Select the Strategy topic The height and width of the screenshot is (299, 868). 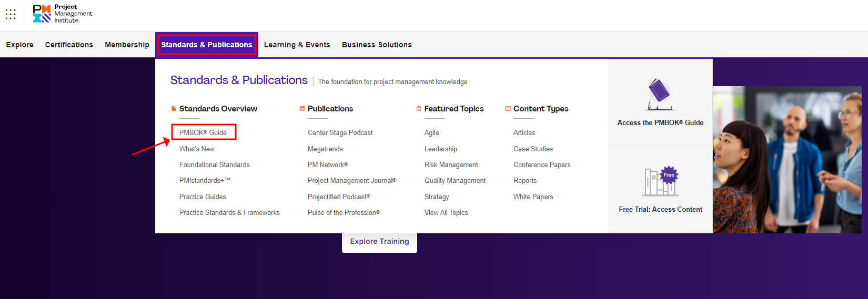(x=437, y=197)
